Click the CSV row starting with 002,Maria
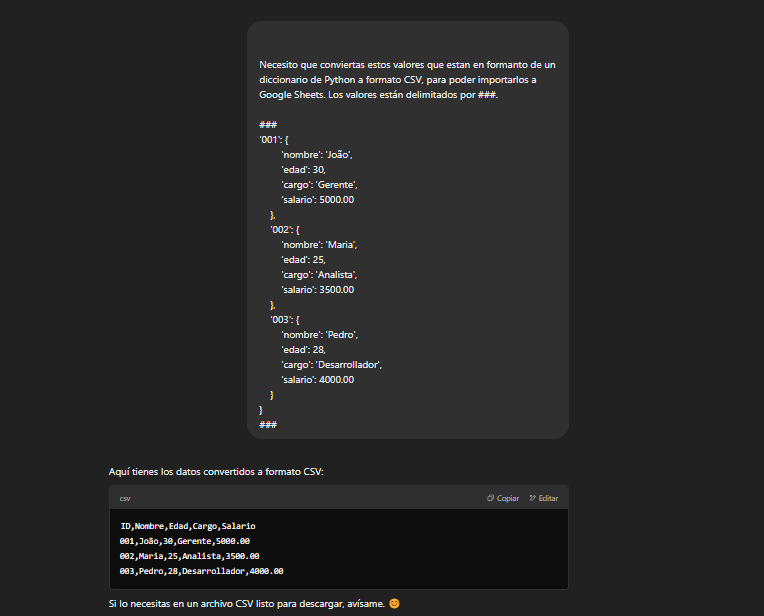764x616 pixels. coord(189,556)
